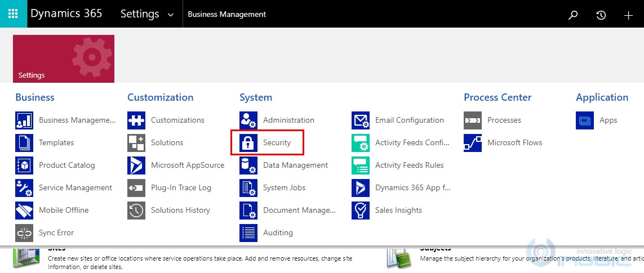Select the Auditing list icon
The image size is (644, 273).
click(x=248, y=233)
